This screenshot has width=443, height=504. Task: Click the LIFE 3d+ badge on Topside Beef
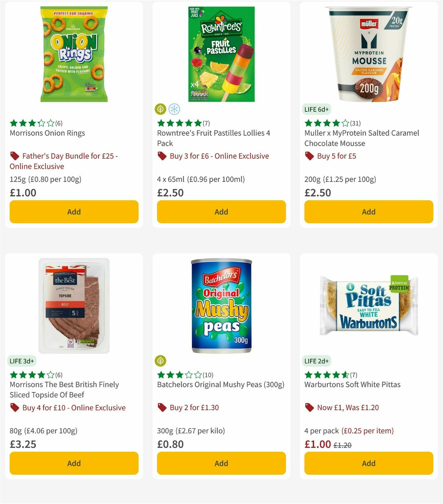pos(22,361)
